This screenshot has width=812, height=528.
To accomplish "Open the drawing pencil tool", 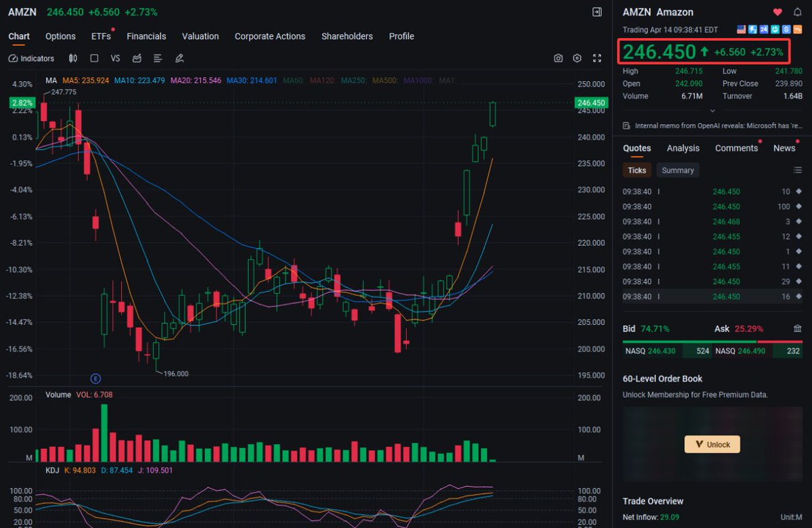I will point(179,59).
